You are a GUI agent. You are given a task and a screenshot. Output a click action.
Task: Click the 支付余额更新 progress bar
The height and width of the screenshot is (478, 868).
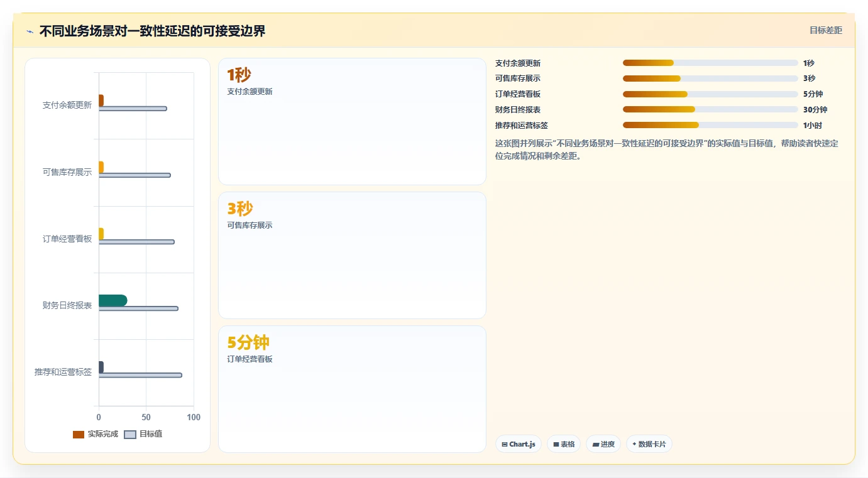(710, 63)
